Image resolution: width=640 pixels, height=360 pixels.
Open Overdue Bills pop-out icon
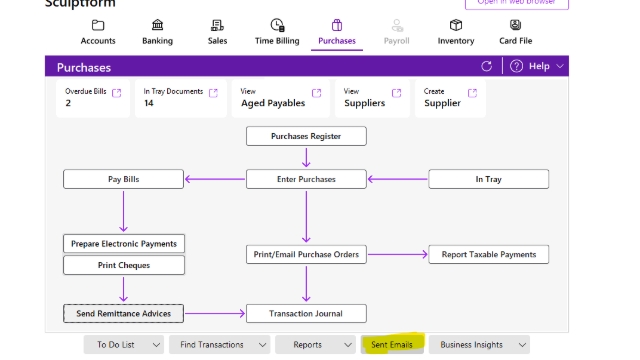(116, 93)
